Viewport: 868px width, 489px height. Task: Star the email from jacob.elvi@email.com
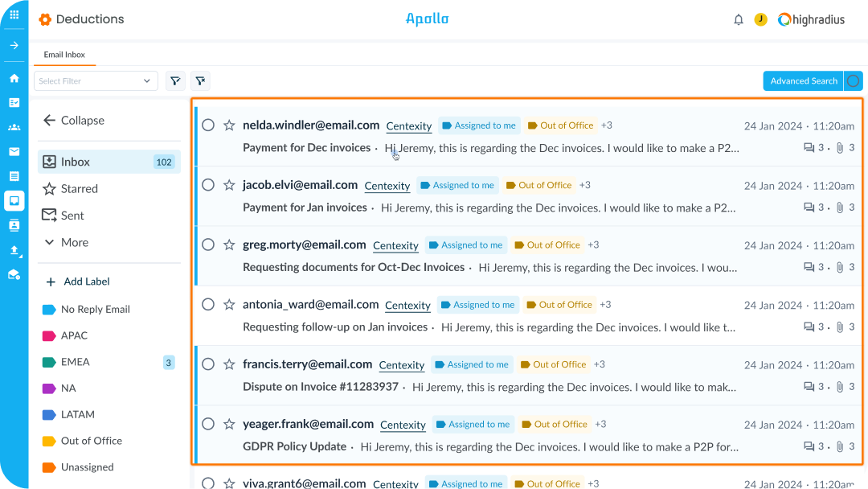click(x=229, y=184)
